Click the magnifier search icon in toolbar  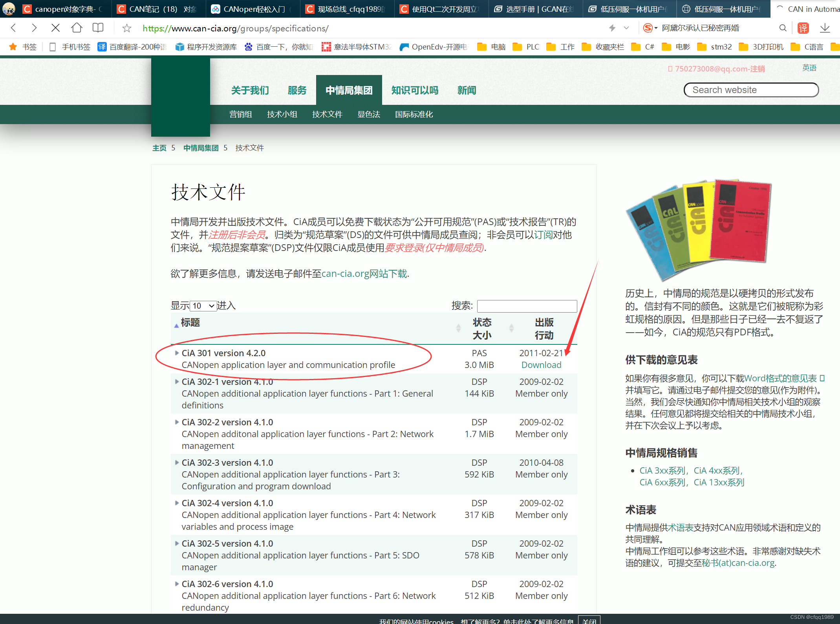(x=782, y=28)
